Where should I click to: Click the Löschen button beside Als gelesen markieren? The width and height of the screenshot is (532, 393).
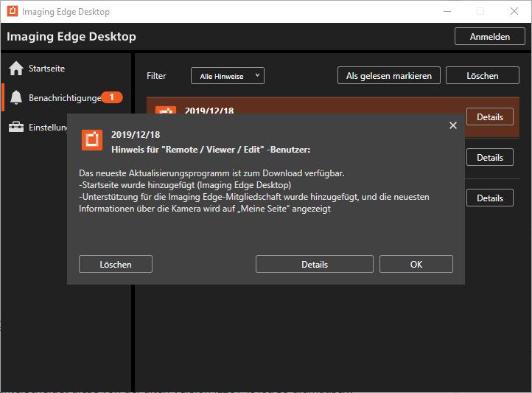[x=482, y=75]
